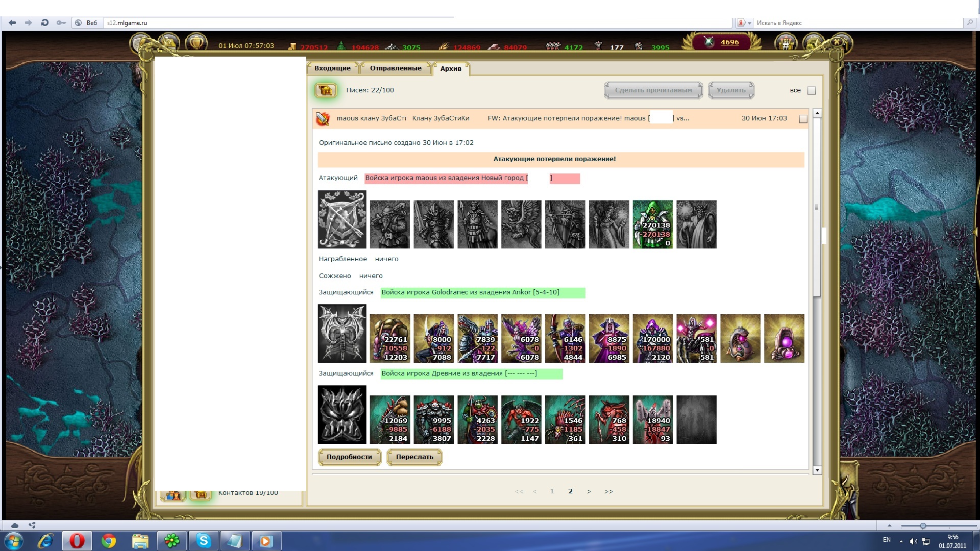The image size is (980, 551).
Task: Click the Golodranec axe-and-wings crest emblem
Action: coord(342,334)
